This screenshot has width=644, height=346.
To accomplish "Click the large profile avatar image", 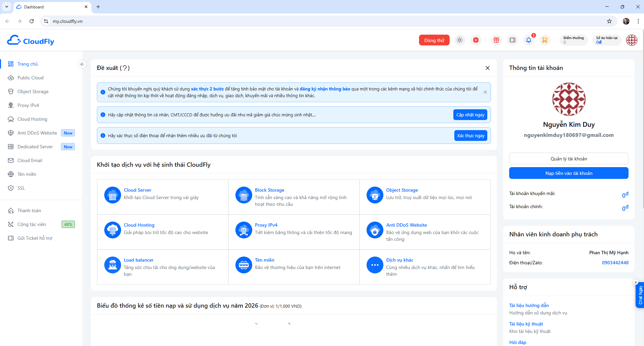I will pyautogui.click(x=569, y=99).
